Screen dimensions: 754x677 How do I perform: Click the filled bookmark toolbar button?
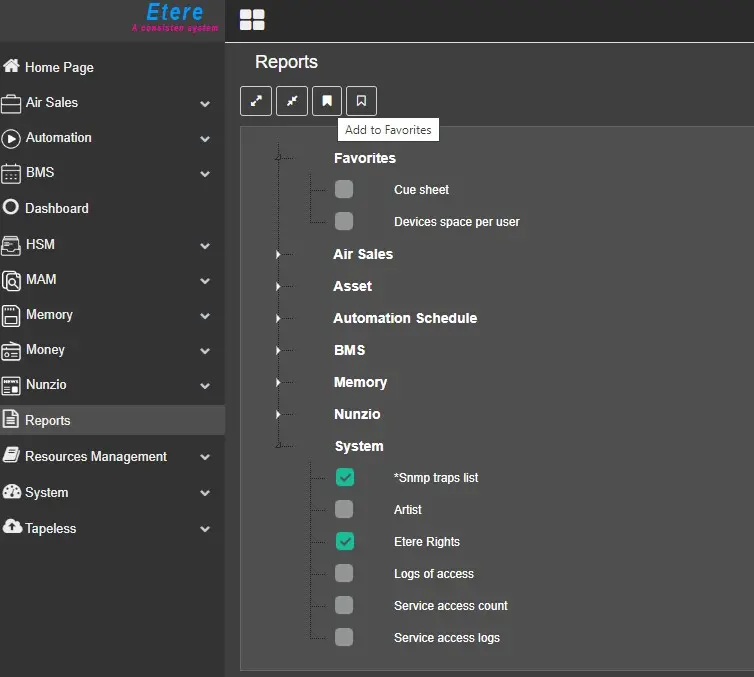[x=327, y=101]
